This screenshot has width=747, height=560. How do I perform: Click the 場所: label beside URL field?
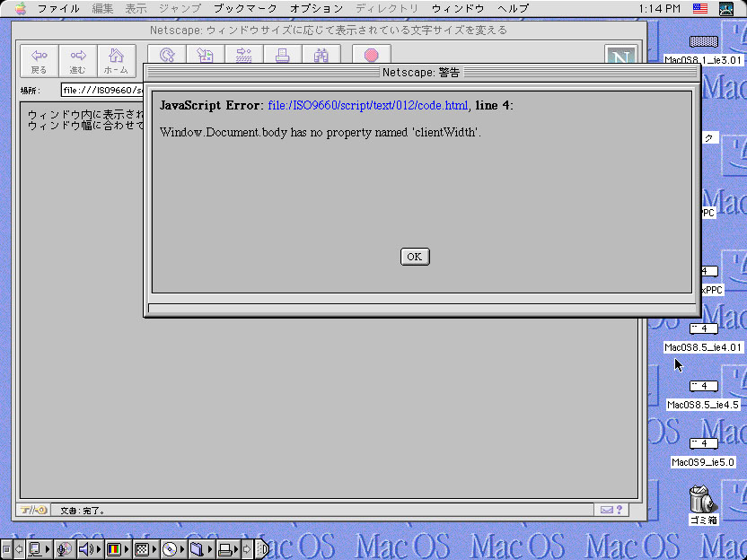click(30, 91)
